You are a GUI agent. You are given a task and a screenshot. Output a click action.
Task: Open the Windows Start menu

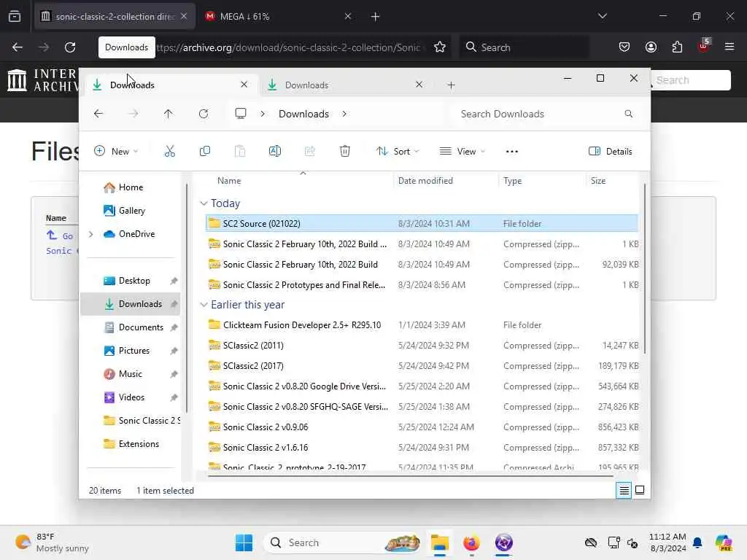[x=244, y=542]
